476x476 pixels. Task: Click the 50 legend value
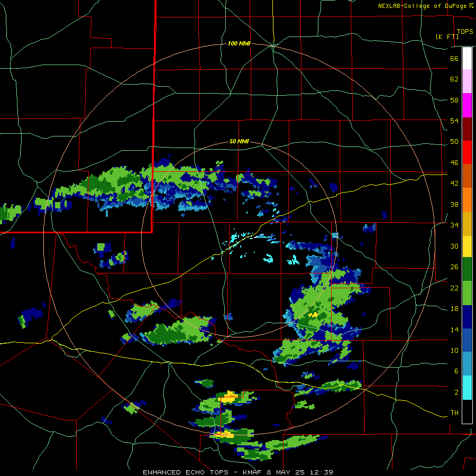(454, 142)
